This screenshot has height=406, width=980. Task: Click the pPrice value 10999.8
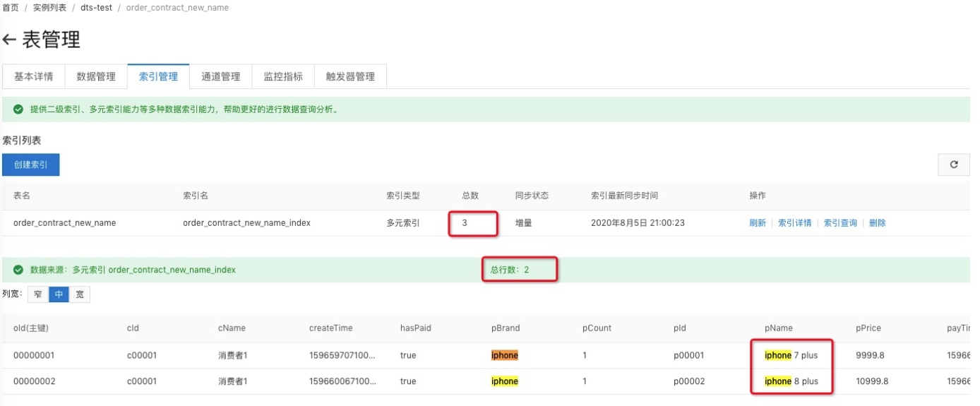pos(872,381)
